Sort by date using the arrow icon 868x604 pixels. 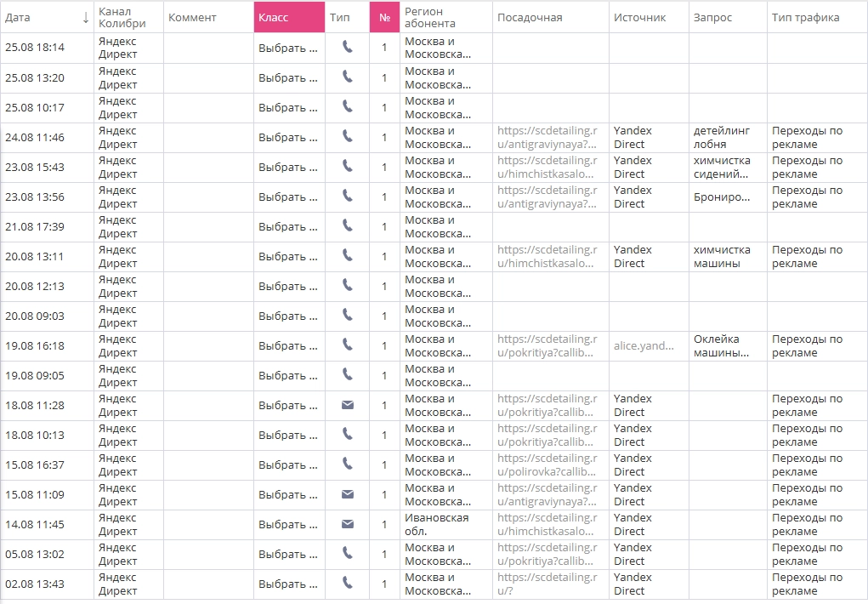point(86,18)
